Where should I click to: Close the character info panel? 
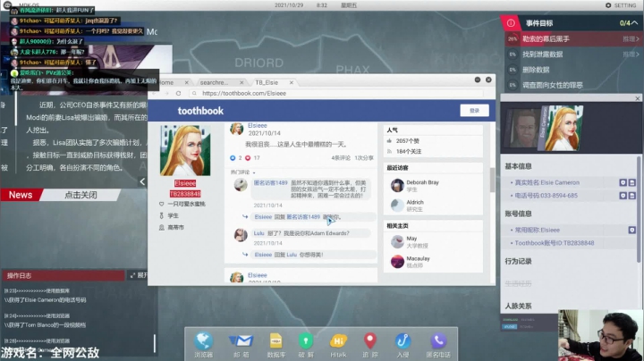coord(638,98)
